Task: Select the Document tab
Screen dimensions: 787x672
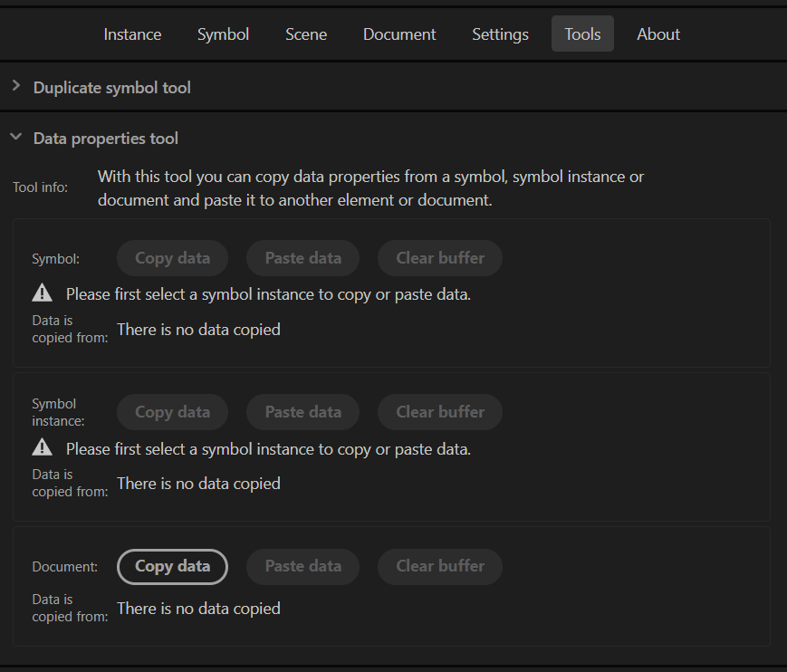Action: pos(399,34)
